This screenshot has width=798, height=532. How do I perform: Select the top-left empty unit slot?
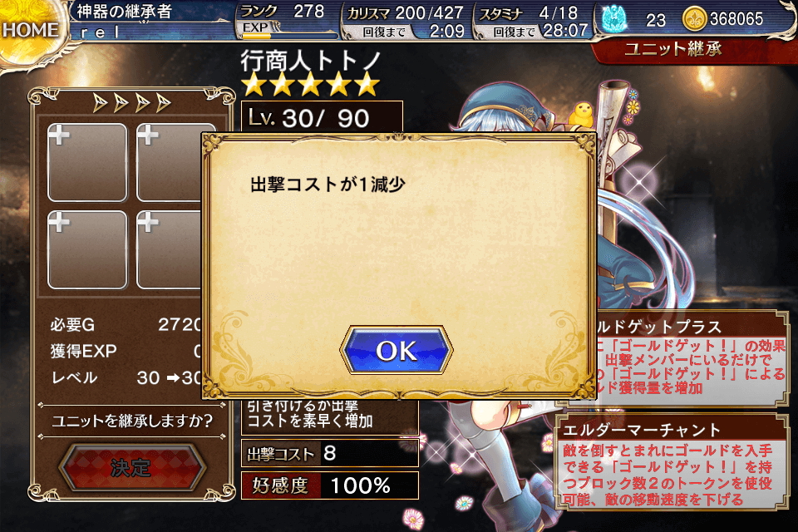pyautogui.click(x=87, y=162)
